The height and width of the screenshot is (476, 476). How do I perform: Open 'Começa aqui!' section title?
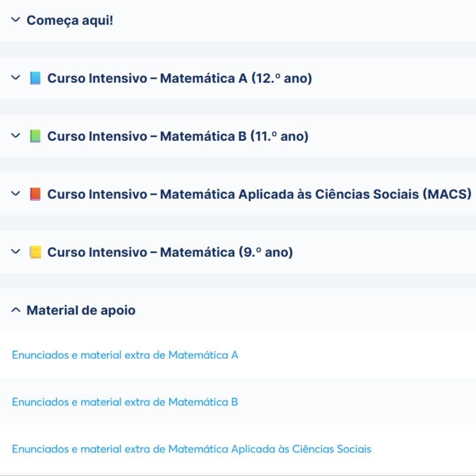[x=70, y=20]
